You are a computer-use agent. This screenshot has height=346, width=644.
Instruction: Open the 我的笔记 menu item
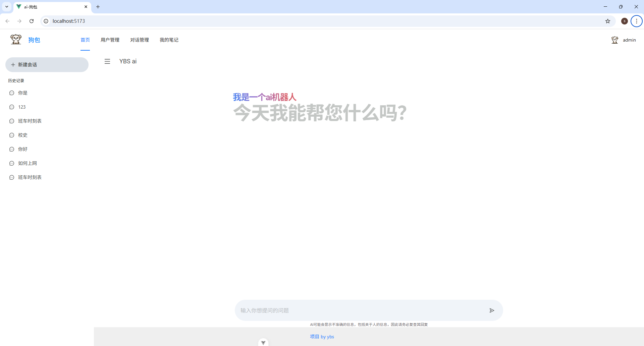pos(169,40)
